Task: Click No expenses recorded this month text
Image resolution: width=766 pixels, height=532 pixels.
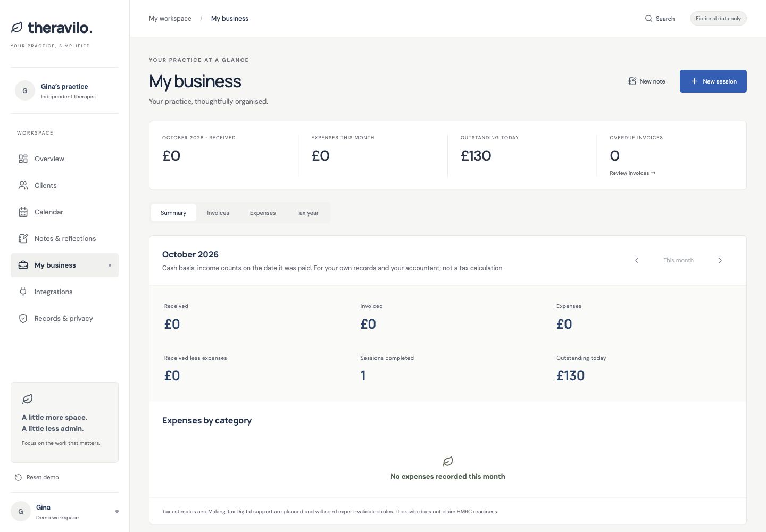Action: pos(448,477)
